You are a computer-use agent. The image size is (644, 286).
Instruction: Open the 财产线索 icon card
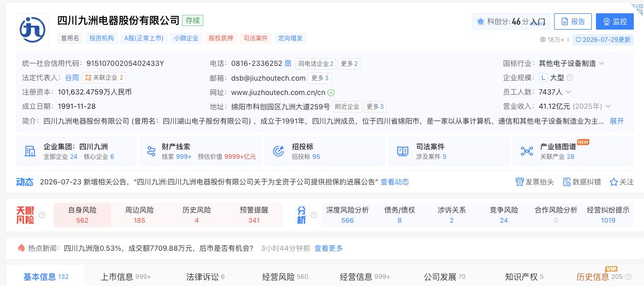[x=151, y=151]
